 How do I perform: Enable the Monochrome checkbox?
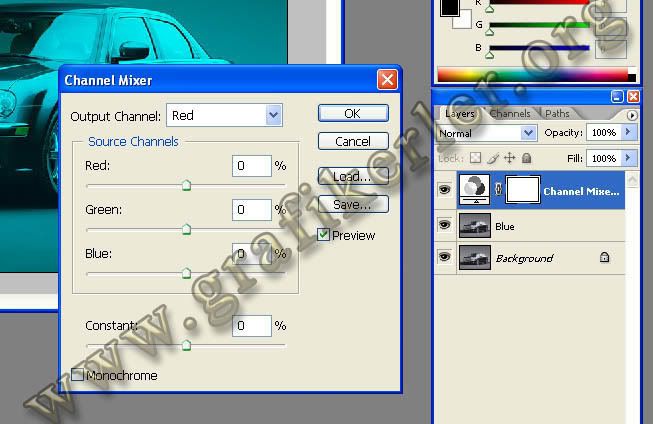coord(78,375)
